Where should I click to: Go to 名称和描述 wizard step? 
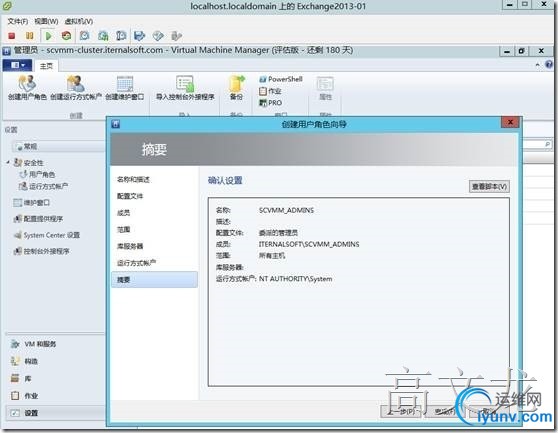133,179
